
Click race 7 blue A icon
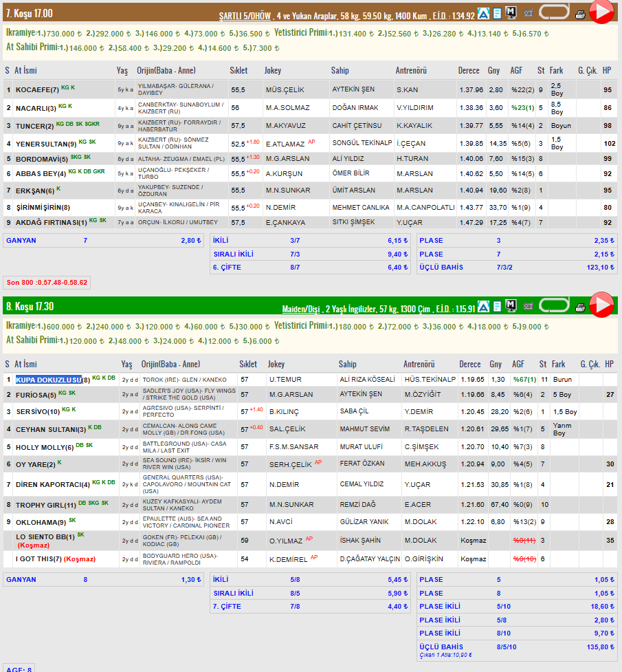point(484,14)
